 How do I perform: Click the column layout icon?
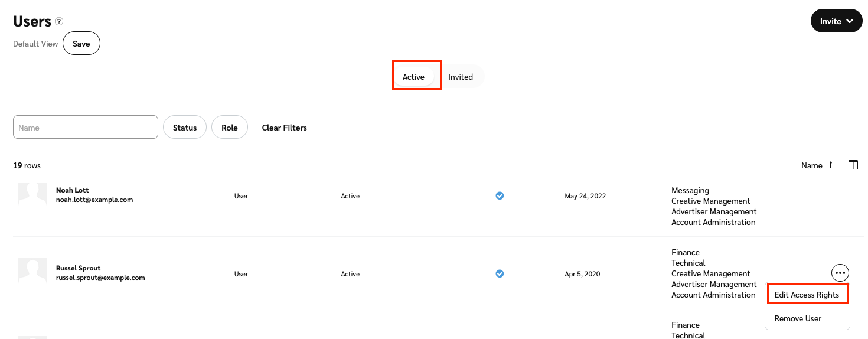(853, 165)
